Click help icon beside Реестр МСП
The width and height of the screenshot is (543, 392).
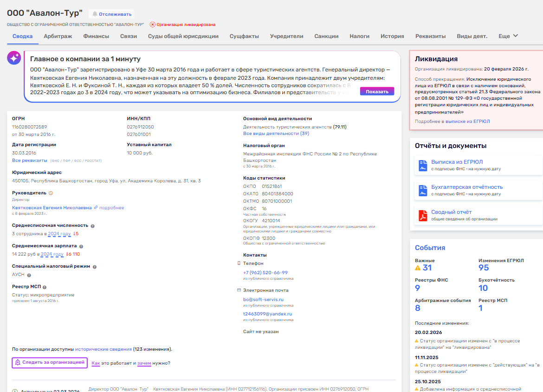coord(45,287)
